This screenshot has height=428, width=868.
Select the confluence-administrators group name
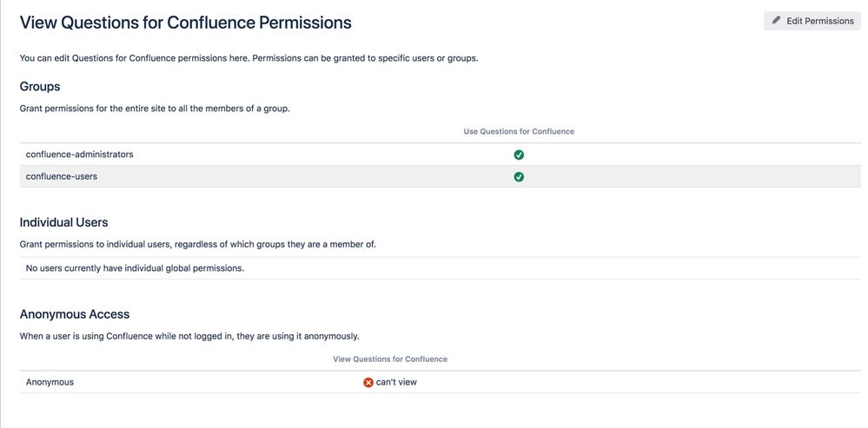click(79, 155)
